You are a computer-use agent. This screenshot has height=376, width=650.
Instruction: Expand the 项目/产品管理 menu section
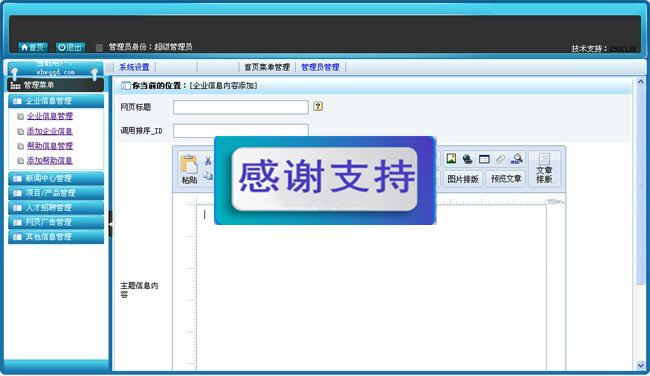point(56,193)
